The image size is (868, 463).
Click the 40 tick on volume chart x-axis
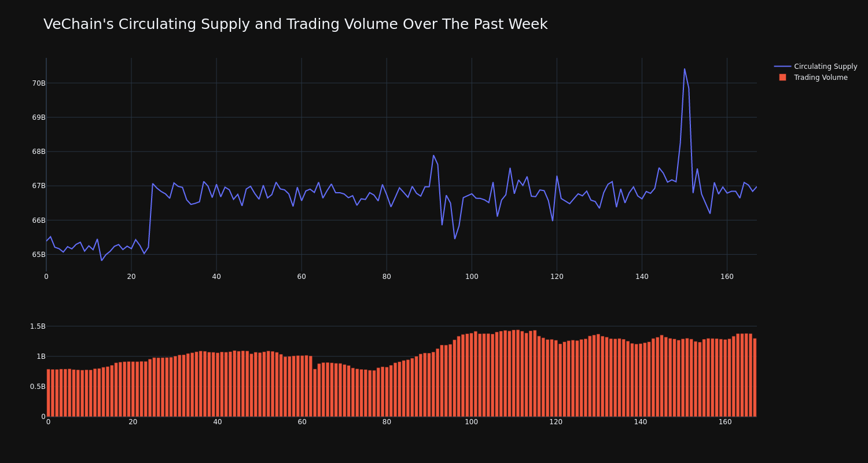coord(218,422)
